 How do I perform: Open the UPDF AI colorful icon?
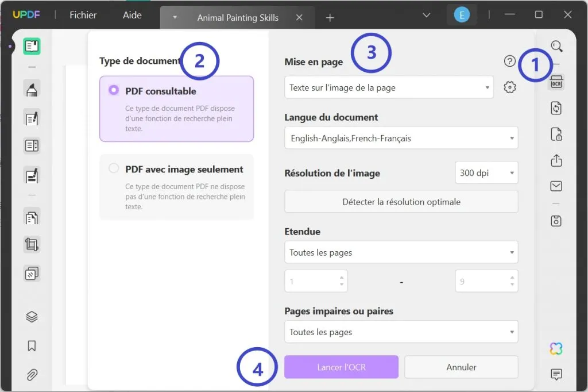[556, 349]
